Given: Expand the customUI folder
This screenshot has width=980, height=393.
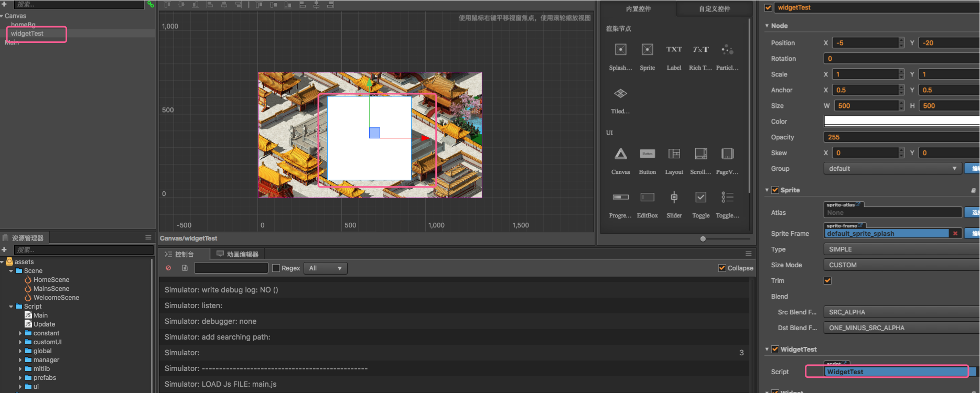Looking at the screenshot, I should (x=20, y=342).
